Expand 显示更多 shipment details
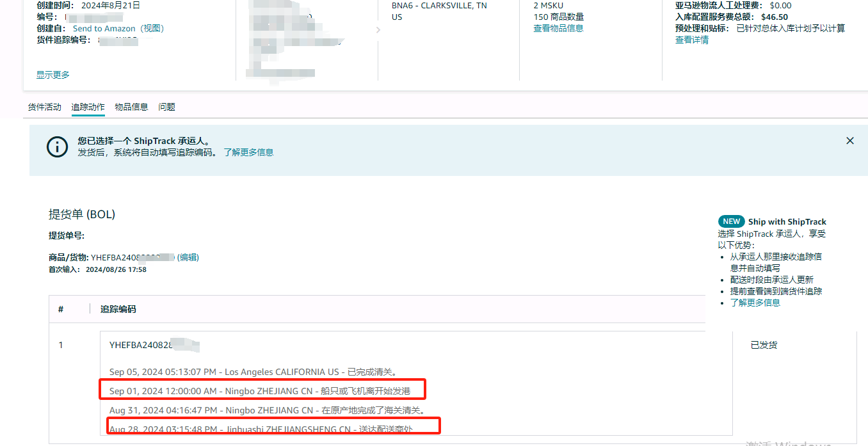 point(52,75)
